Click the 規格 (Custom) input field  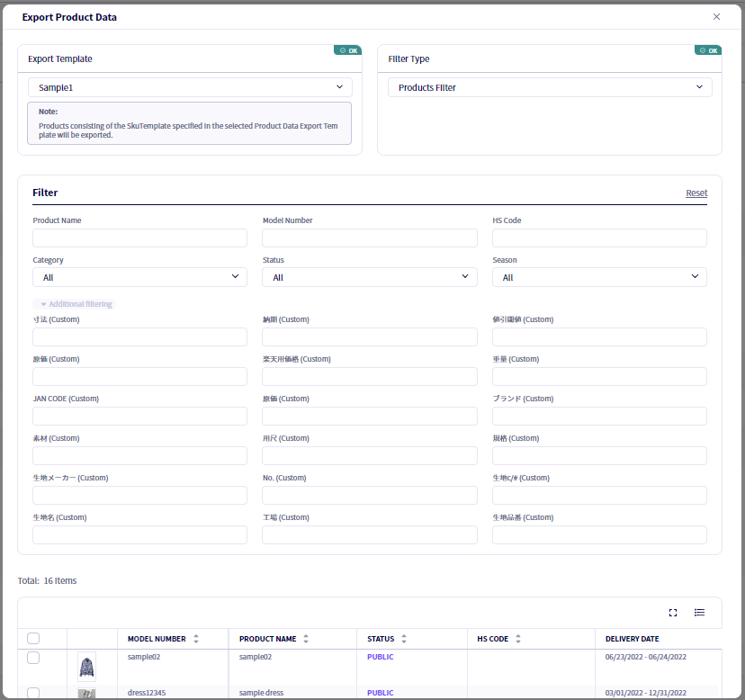point(599,456)
